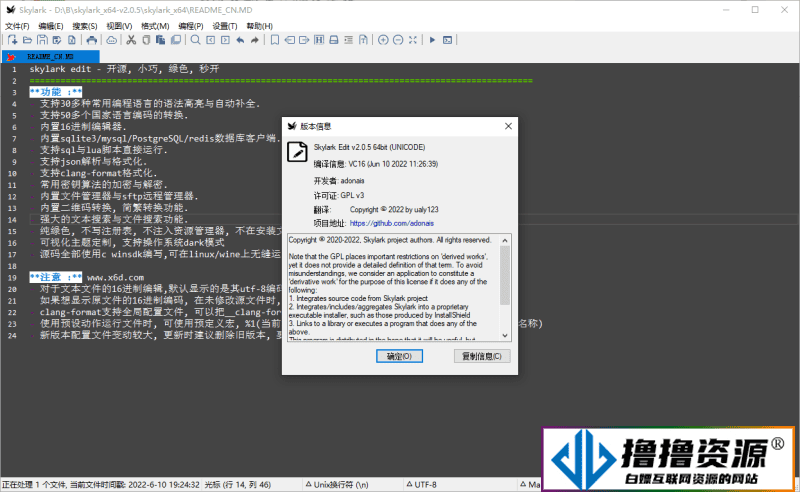Click the open folder toolbar icon
This screenshot has width=800, height=492.
point(28,40)
